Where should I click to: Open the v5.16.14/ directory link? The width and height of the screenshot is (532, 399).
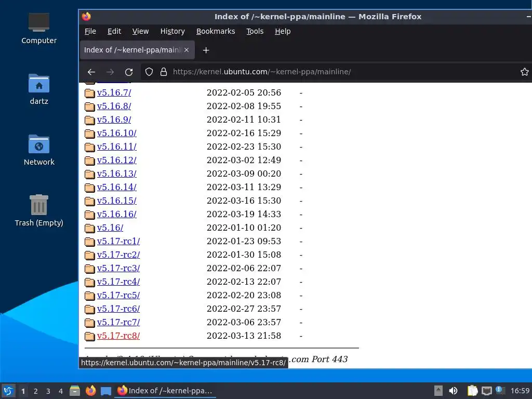click(x=117, y=187)
